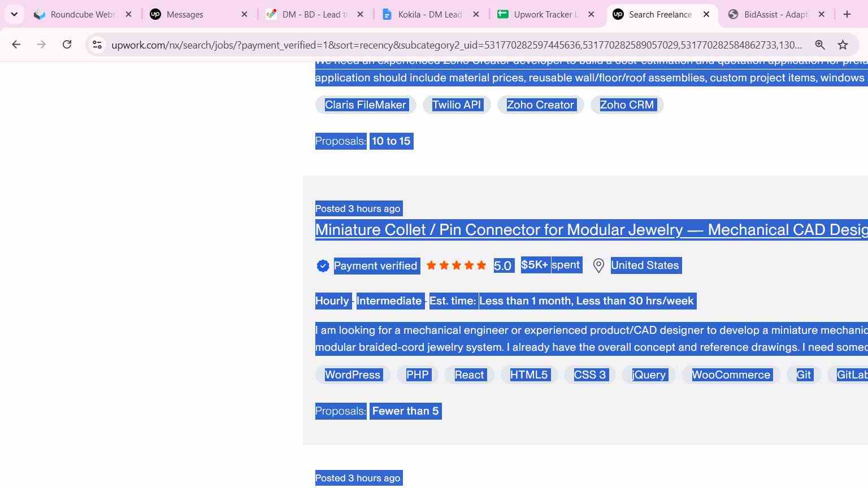868x488 pixels.
Task: Open the Upwork Tracker tab
Action: 546,14
